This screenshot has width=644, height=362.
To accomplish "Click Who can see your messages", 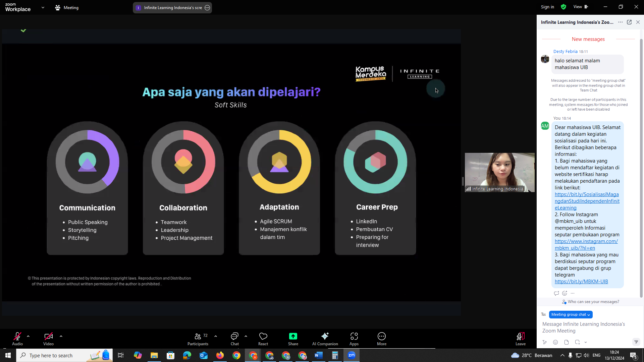I will tap(593, 302).
